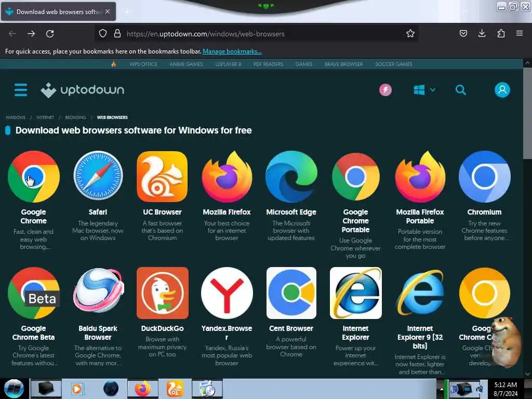This screenshot has width=532, height=399.
Task: Open a new tab
Action: [127, 11]
